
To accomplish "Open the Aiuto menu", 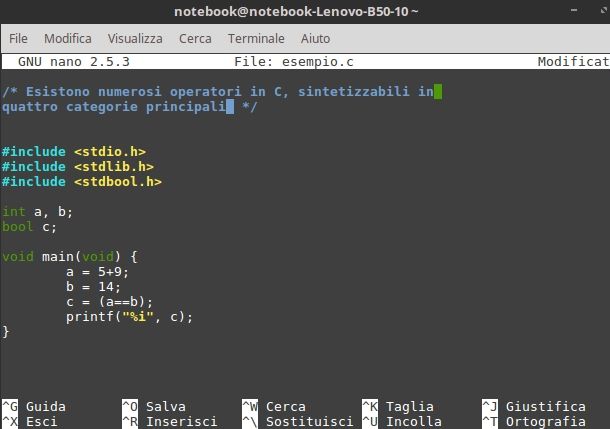I will [x=315, y=39].
